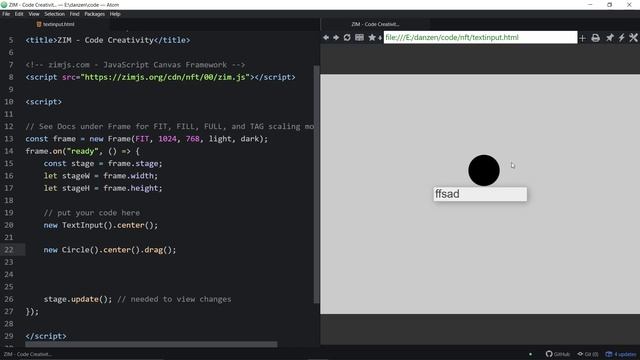
Task: Click the vertical scrollbar of the code editor
Action: 316,184
